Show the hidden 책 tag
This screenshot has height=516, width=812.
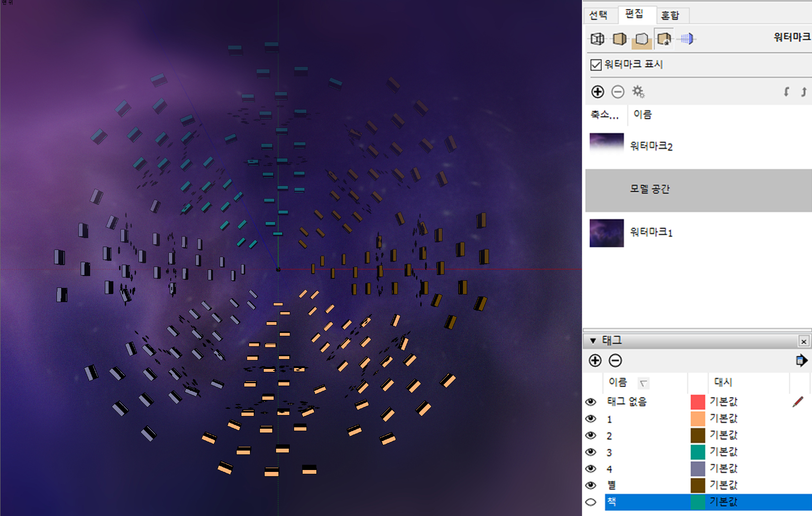[591, 502]
